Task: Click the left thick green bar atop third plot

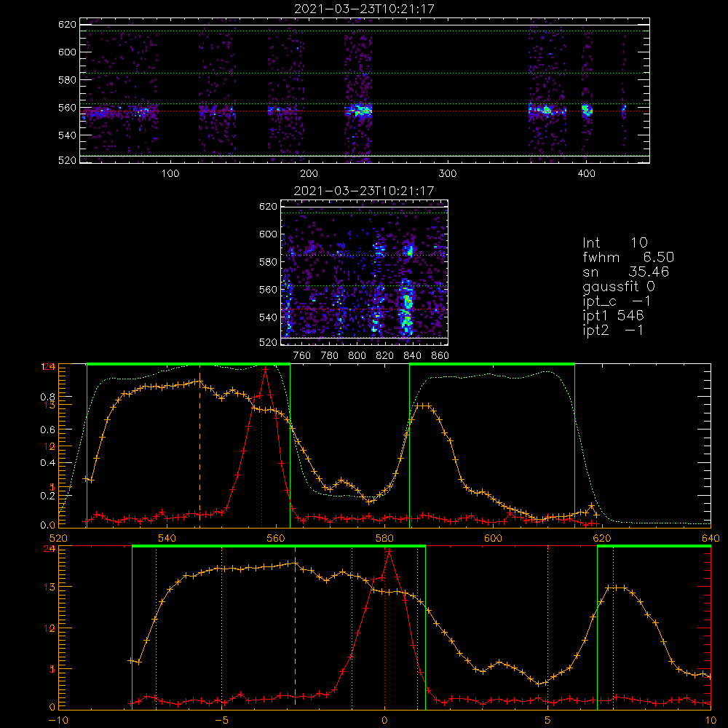Action: coord(189,364)
